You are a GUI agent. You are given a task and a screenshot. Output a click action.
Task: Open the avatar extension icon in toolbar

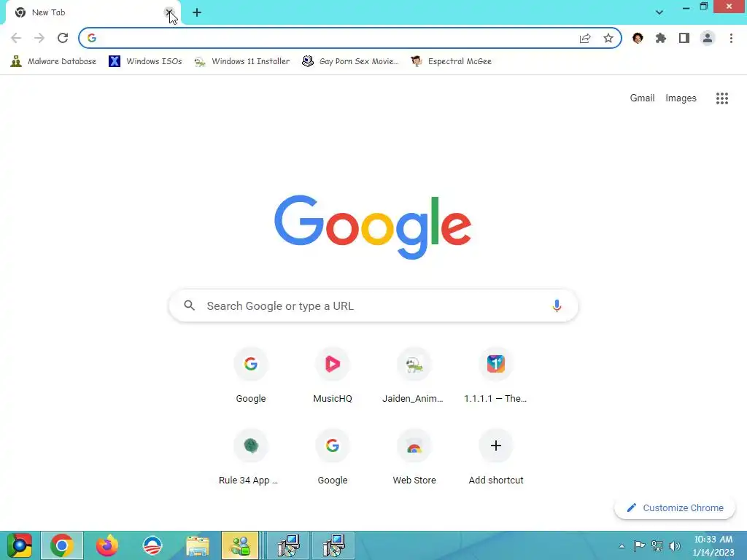click(x=638, y=38)
